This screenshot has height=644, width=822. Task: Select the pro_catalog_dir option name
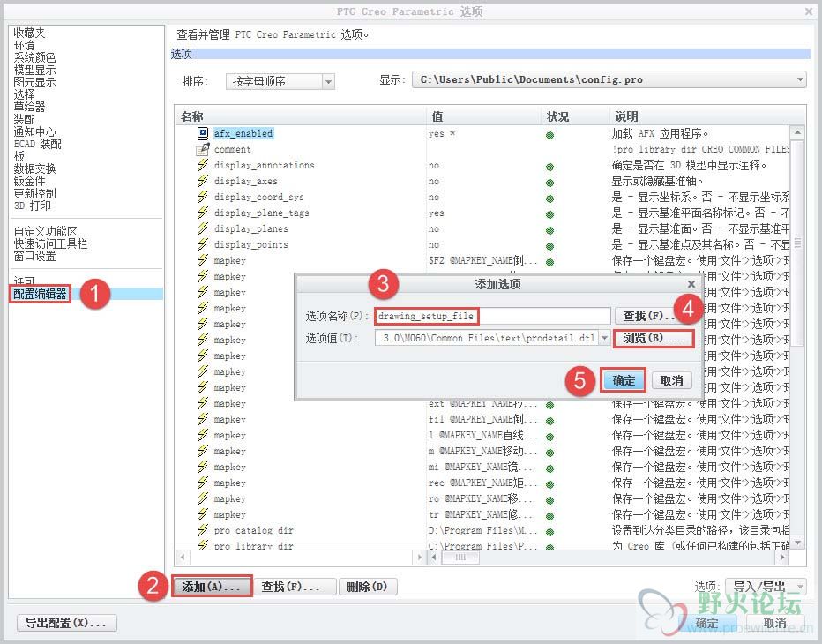[254, 530]
